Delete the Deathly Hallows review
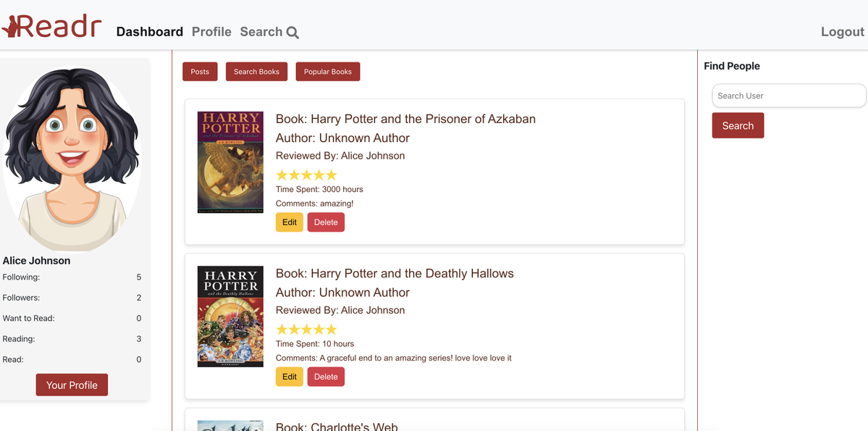The image size is (868, 431). 326,377
